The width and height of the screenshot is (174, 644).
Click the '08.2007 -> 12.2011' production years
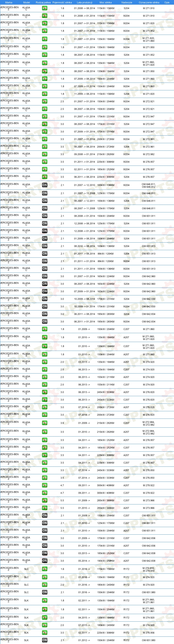click(85, 201)
